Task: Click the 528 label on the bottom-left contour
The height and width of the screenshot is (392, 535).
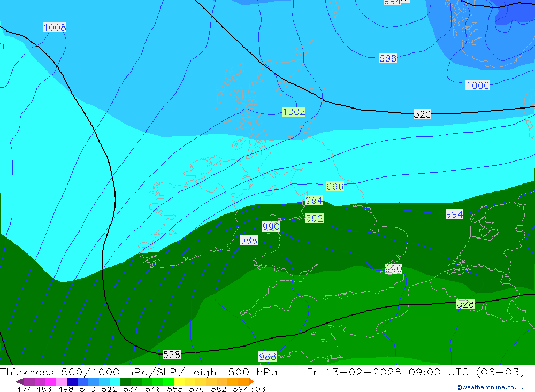Action: 172,355
